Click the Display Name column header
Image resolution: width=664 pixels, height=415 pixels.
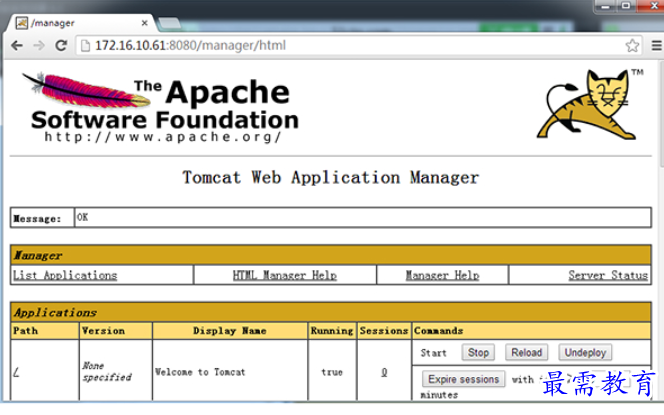pyautogui.click(x=230, y=331)
